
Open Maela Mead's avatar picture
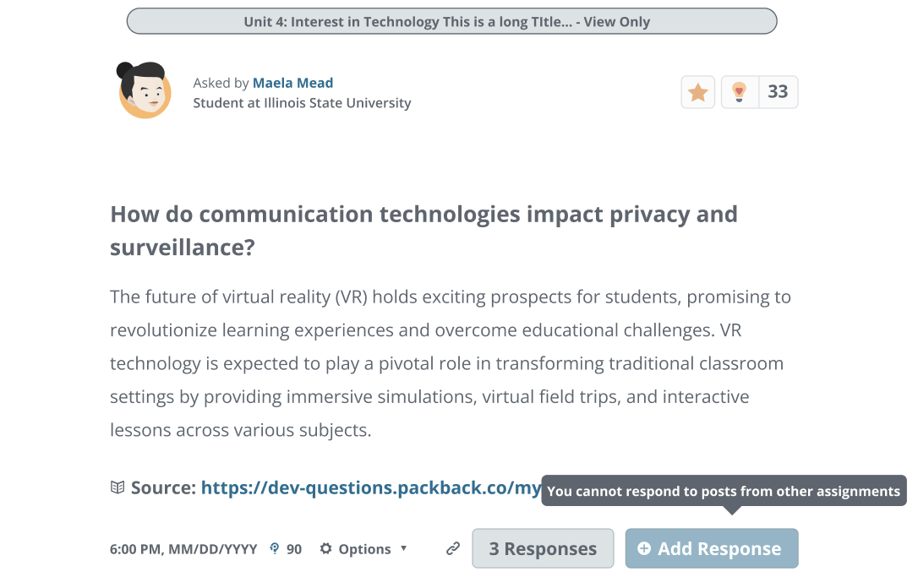point(145,90)
